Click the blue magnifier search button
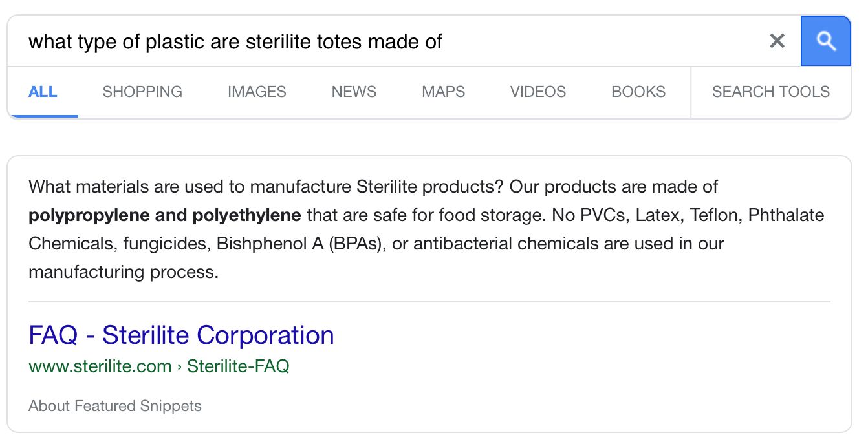Image resolution: width=868 pixels, height=444 pixels. (826, 41)
